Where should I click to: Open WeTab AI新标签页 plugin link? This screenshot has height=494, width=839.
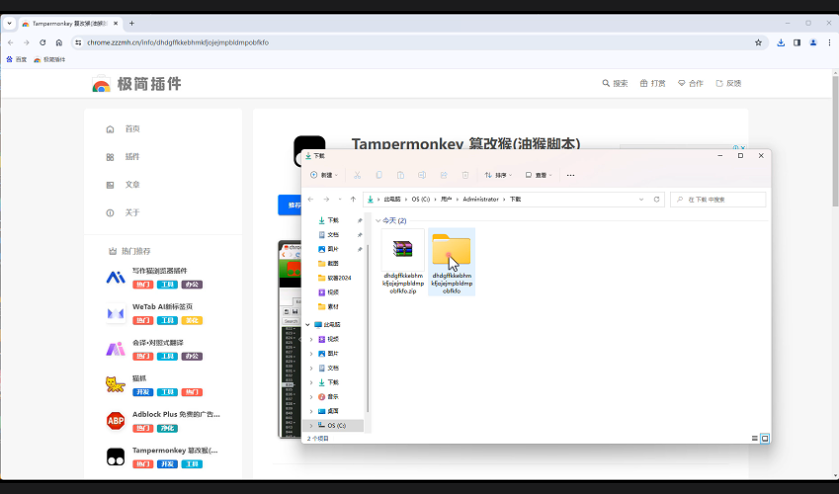tap(163, 307)
